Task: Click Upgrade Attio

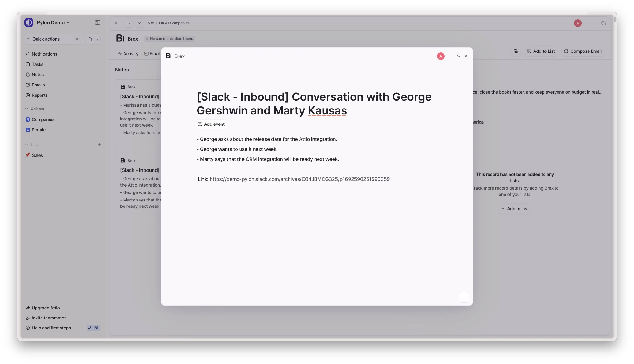Action: pos(46,308)
